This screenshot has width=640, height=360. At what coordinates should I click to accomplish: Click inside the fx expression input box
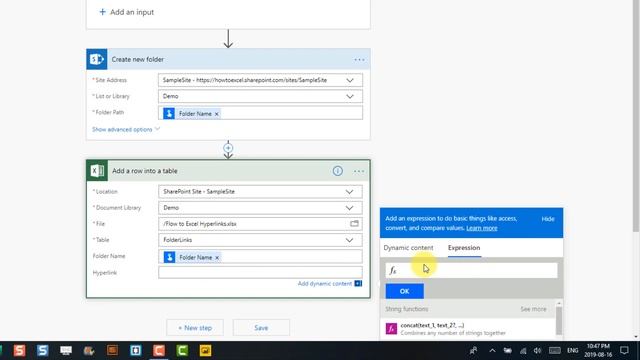471,270
